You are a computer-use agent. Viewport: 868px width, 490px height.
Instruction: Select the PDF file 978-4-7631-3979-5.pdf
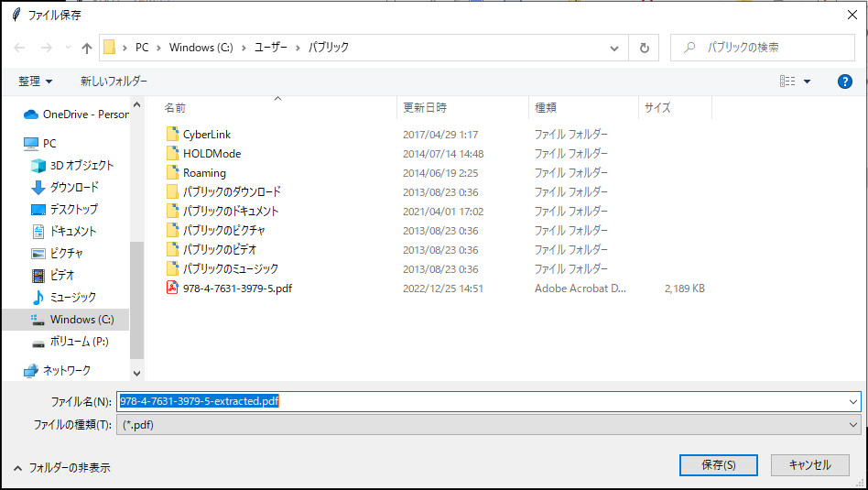[236, 289]
